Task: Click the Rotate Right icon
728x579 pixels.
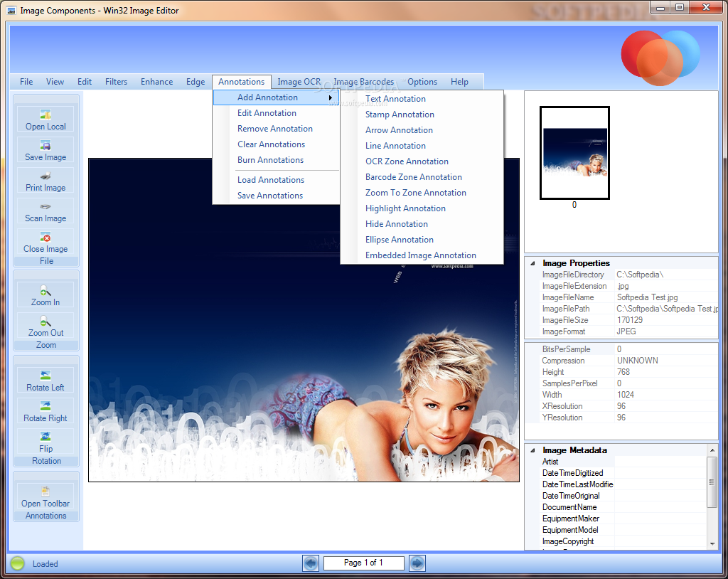Action: pyautogui.click(x=45, y=406)
